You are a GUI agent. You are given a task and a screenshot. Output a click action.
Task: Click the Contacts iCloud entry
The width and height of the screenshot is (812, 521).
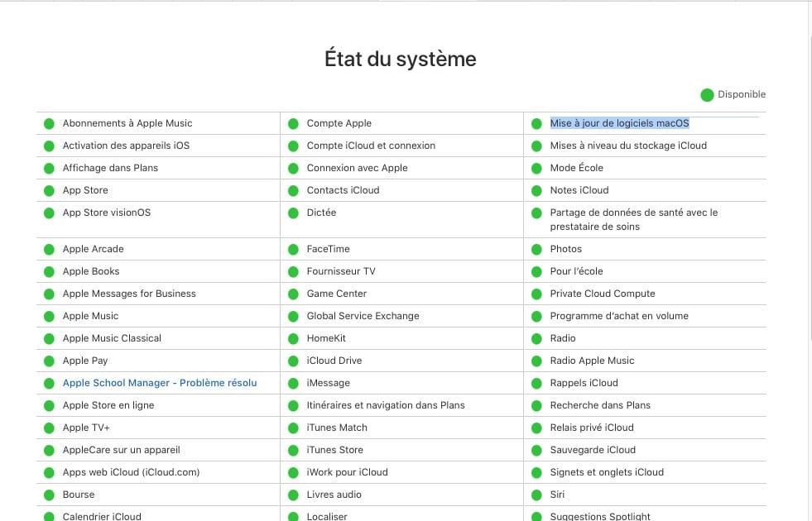click(x=343, y=190)
